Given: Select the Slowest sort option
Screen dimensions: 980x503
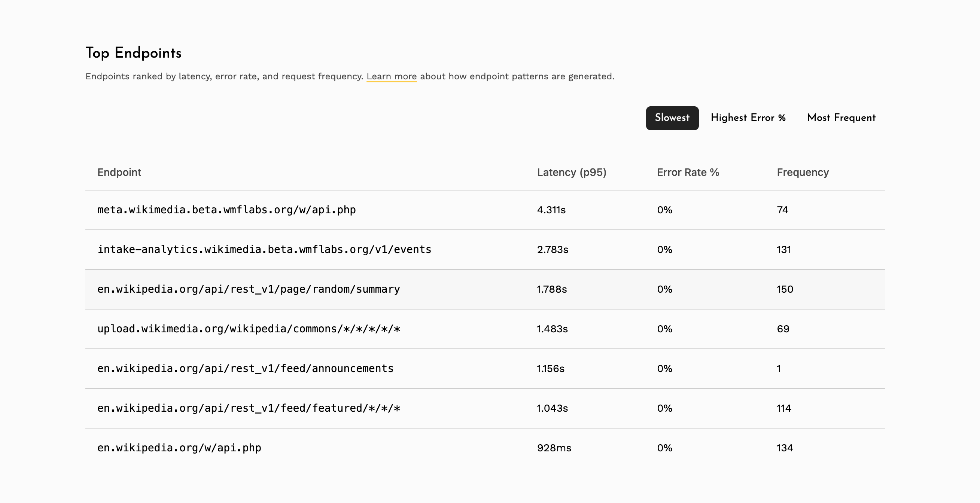Looking at the screenshot, I should pyautogui.click(x=672, y=118).
